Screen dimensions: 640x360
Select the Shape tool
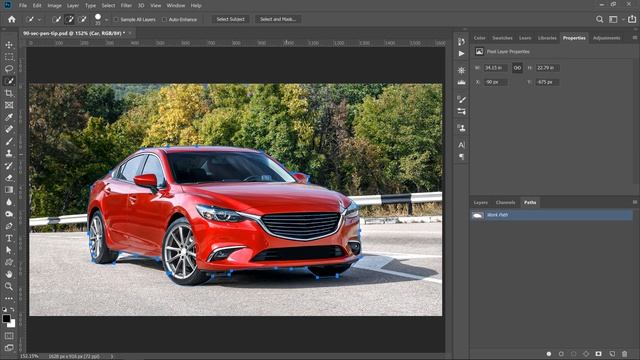tap(9, 262)
